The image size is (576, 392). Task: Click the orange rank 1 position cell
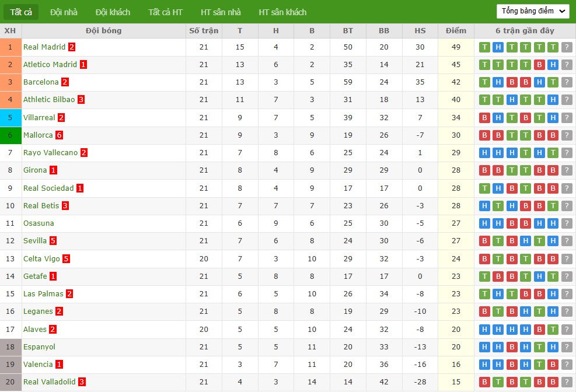(x=11, y=47)
